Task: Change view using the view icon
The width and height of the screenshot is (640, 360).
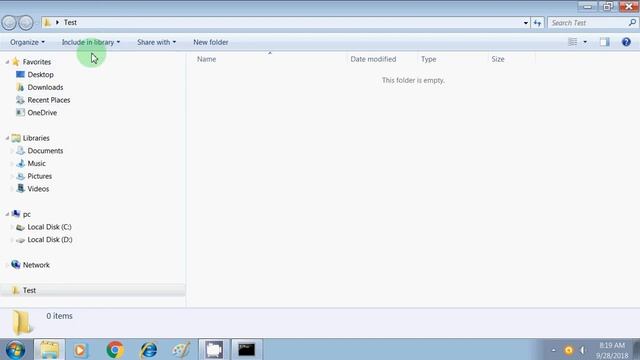Action: (573, 42)
